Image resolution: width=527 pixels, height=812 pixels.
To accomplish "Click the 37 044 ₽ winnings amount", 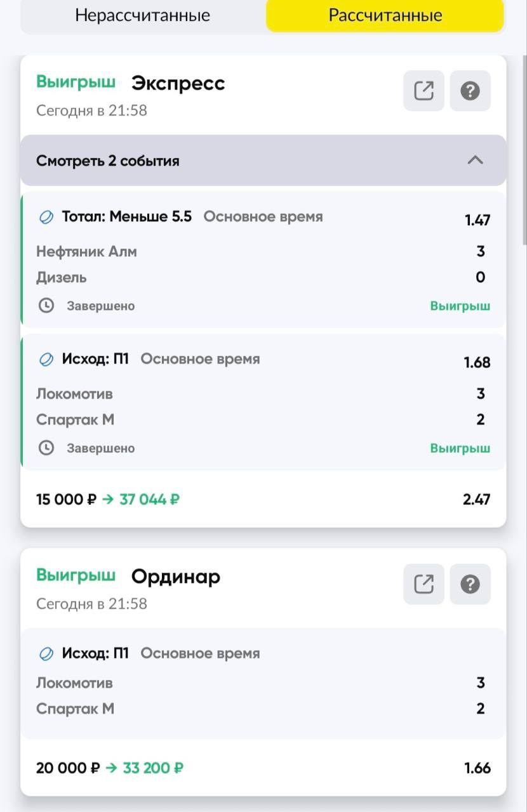I will coord(149,499).
